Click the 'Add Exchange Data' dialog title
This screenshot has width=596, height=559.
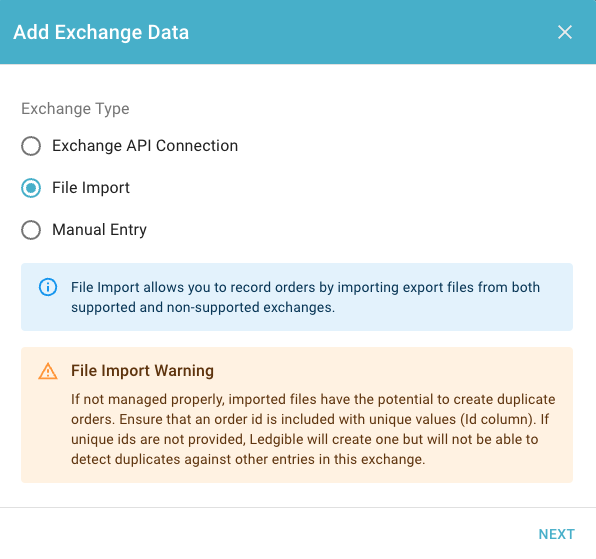(101, 32)
